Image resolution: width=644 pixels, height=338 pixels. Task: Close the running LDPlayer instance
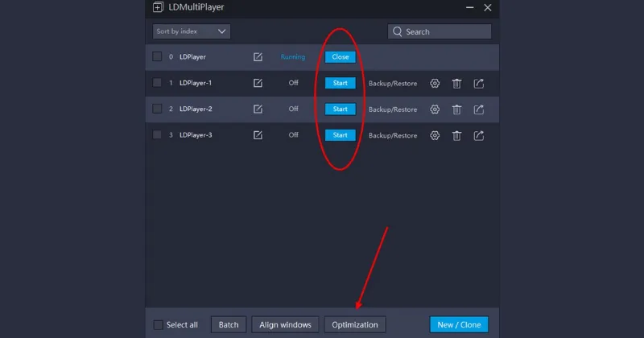pyautogui.click(x=340, y=57)
